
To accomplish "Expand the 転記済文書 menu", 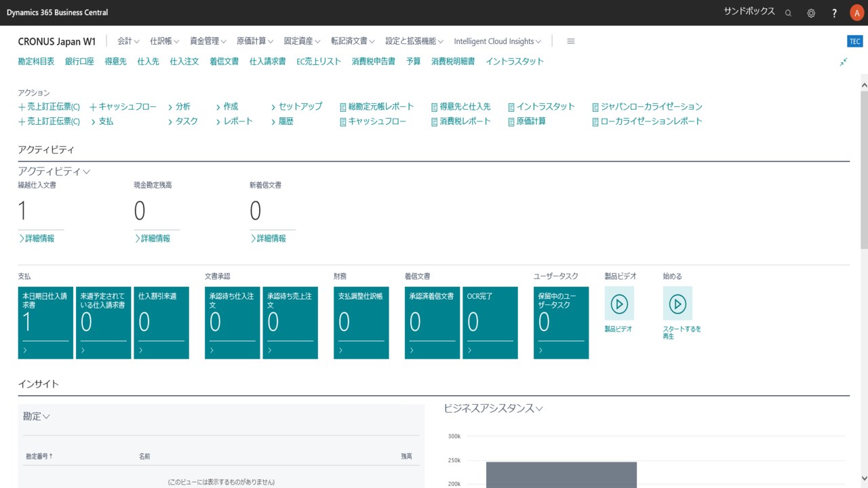I will click(x=353, y=41).
